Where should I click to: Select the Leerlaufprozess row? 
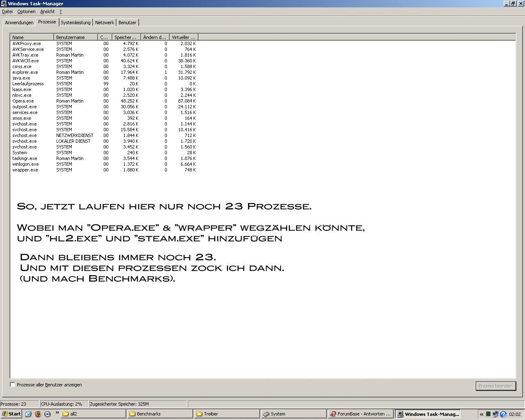coord(104,84)
